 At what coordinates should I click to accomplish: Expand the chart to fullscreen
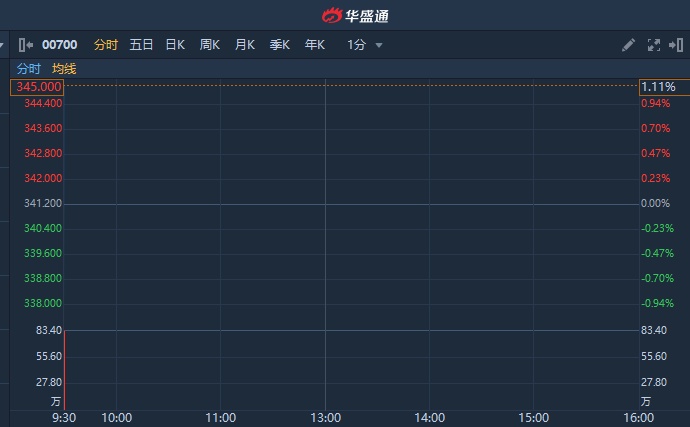pyautogui.click(x=654, y=44)
